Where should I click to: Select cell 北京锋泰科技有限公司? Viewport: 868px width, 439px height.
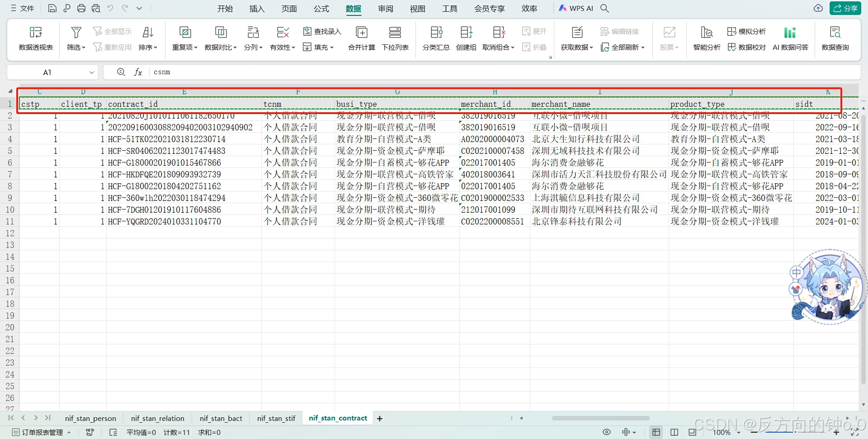(599, 221)
